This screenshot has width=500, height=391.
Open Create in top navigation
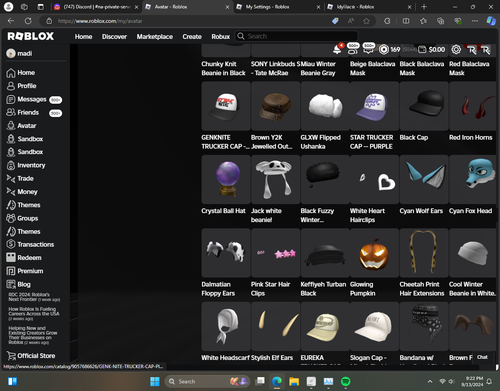[x=192, y=36]
